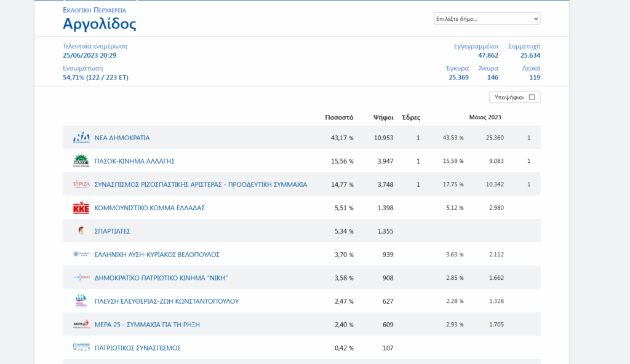Open the ΣΥΝΑΣΠΙΣΜΟΣ ΡΙΖΟΣΠΑΣΤΙΚΗΣ ΑΡΙΣΤΕΡΑΣ link

click(x=201, y=184)
